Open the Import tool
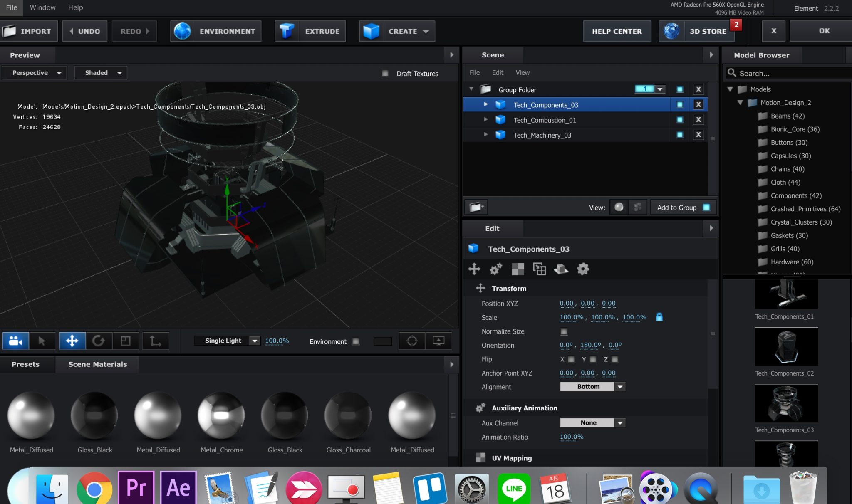The height and width of the screenshot is (504, 852). pyautogui.click(x=29, y=31)
